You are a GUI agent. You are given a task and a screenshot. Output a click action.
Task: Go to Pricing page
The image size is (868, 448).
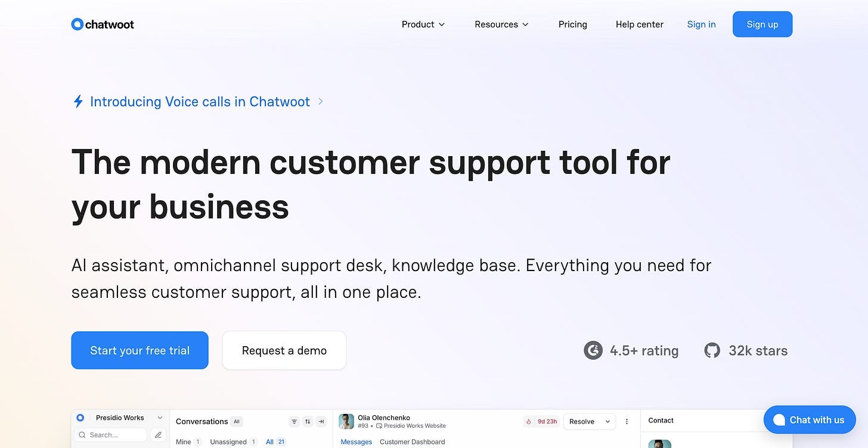[x=573, y=24]
